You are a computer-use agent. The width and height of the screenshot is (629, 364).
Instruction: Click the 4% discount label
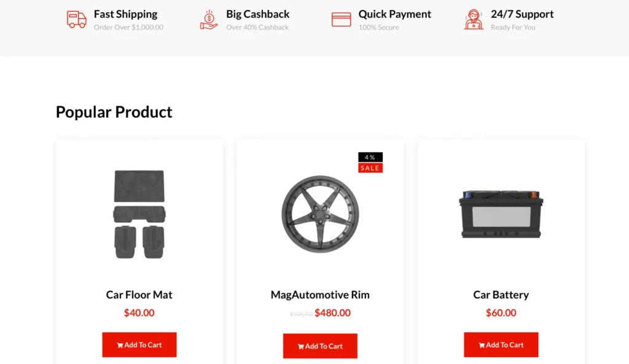[370, 157]
